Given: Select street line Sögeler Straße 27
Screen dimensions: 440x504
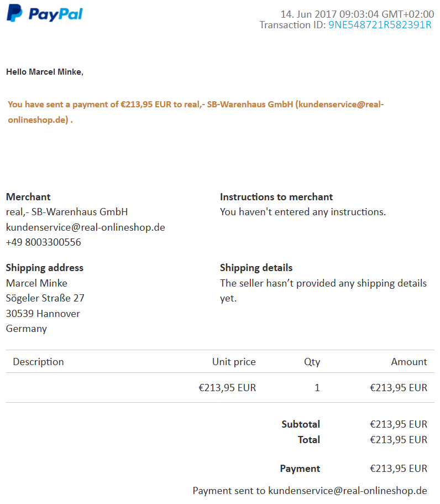Looking at the screenshot, I should coord(45,298).
